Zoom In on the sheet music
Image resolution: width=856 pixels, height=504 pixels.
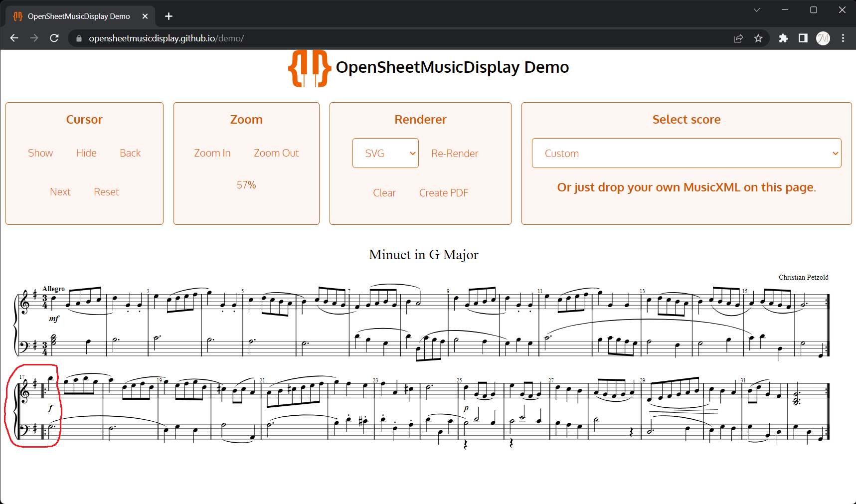(x=212, y=153)
